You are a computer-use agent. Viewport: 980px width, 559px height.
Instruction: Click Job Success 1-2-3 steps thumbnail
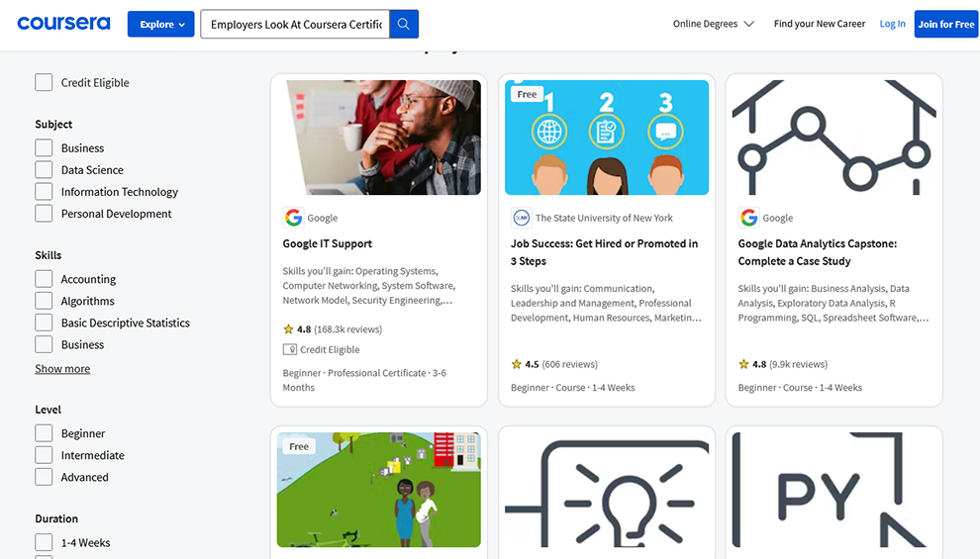point(607,138)
